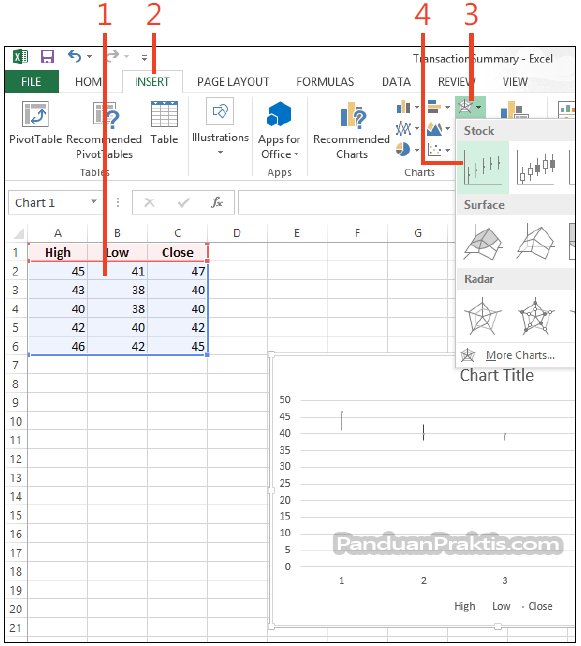Choose Open-High-Low-Close stock chart
Viewport: 581px width, 646px height.
click(537, 167)
